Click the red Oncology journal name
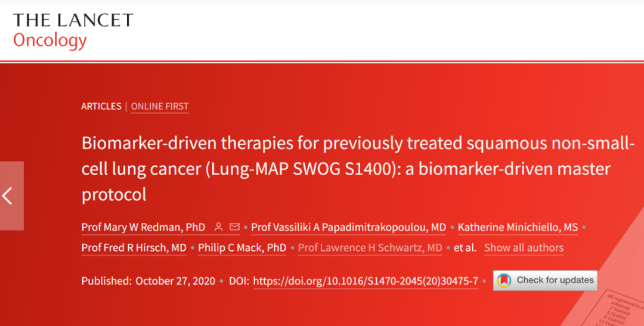 pyautogui.click(x=50, y=41)
